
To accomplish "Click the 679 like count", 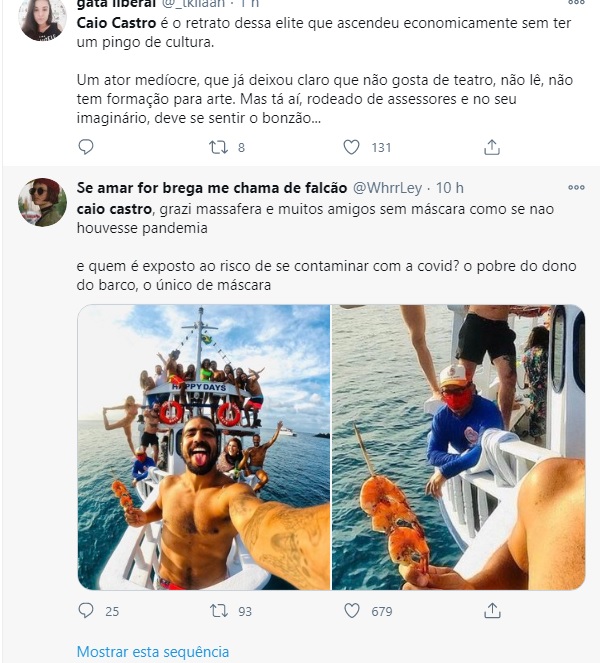I will pyautogui.click(x=381, y=611).
